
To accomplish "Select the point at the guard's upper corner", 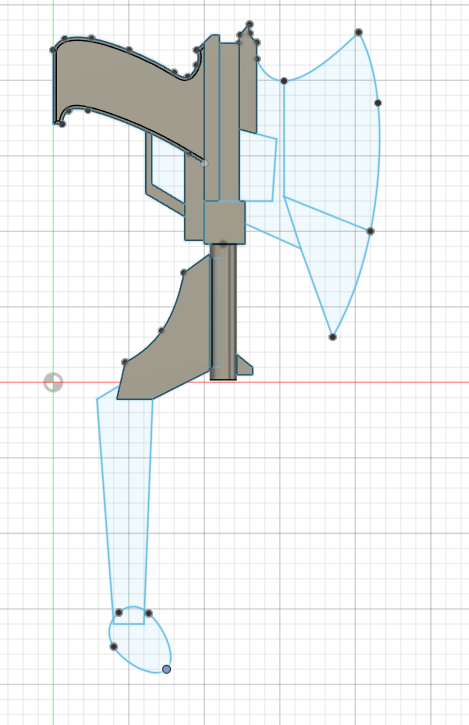I will click(x=184, y=273).
